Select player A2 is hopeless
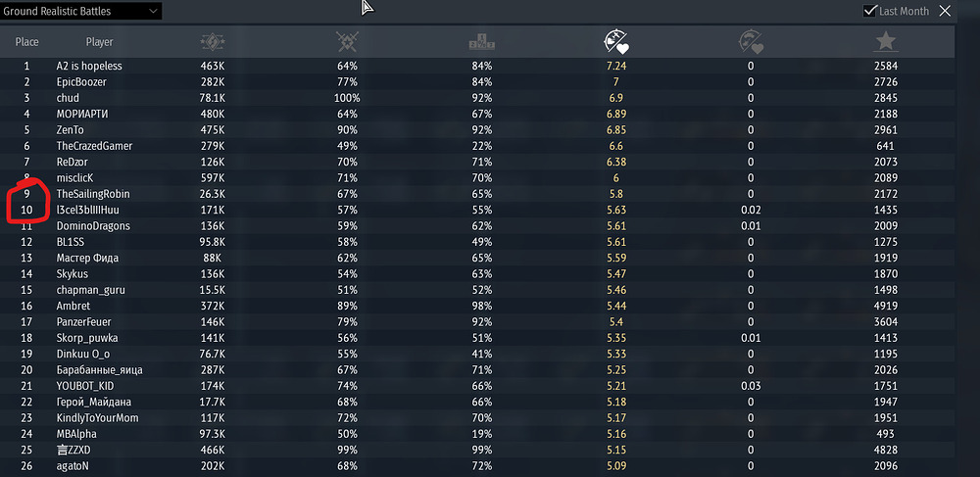The image size is (980, 477). [x=89, y=66]
